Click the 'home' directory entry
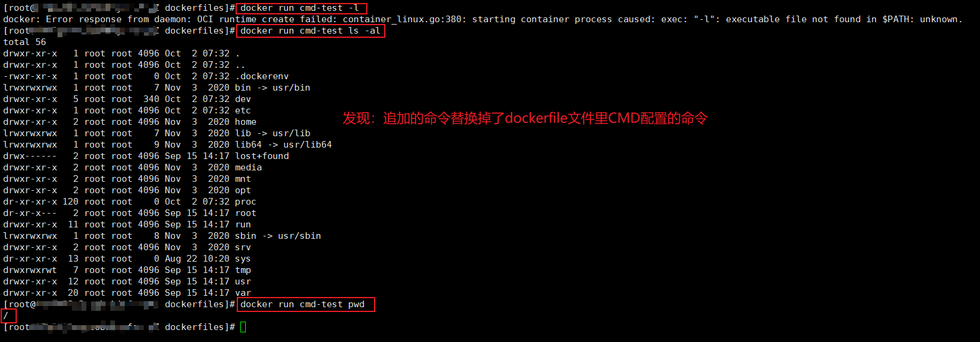This screenshot has height=342, width=980. click(x=246, y=122)
